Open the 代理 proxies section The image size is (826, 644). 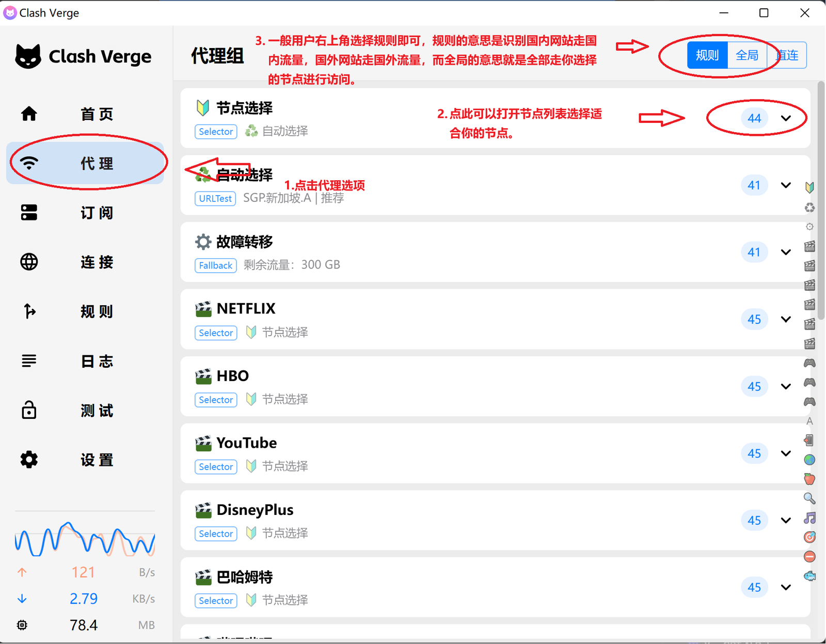point(85,163)
